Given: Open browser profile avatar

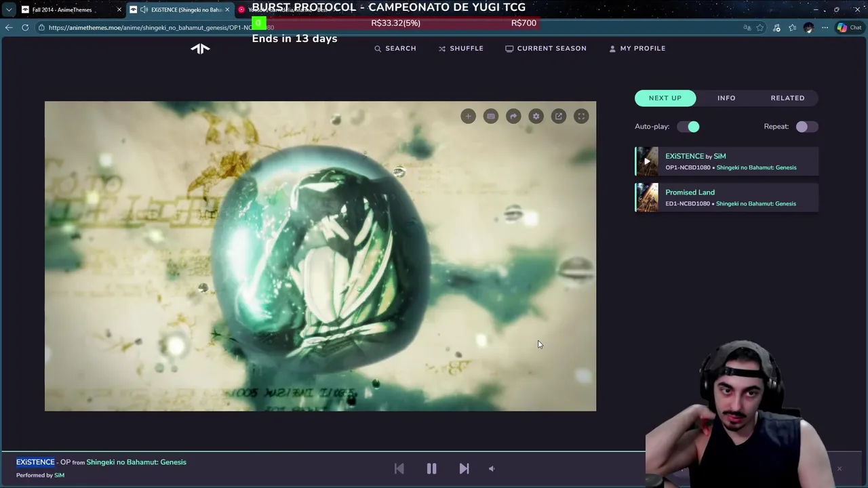Looking at the screenshot, I should pos(808,28).
